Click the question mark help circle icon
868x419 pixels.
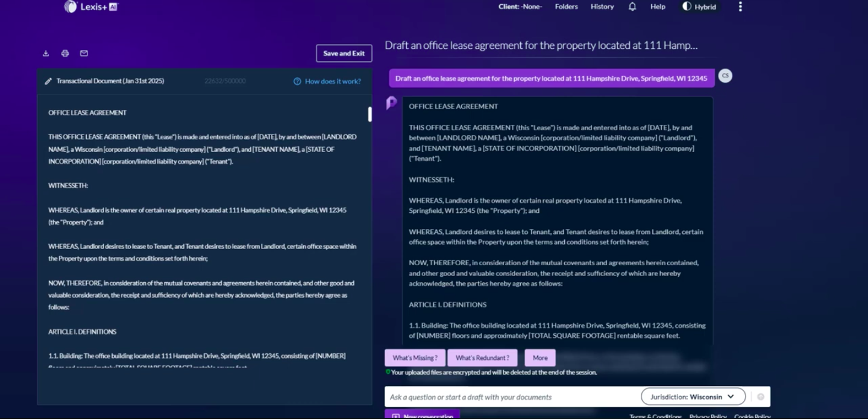tap(297, 81)
